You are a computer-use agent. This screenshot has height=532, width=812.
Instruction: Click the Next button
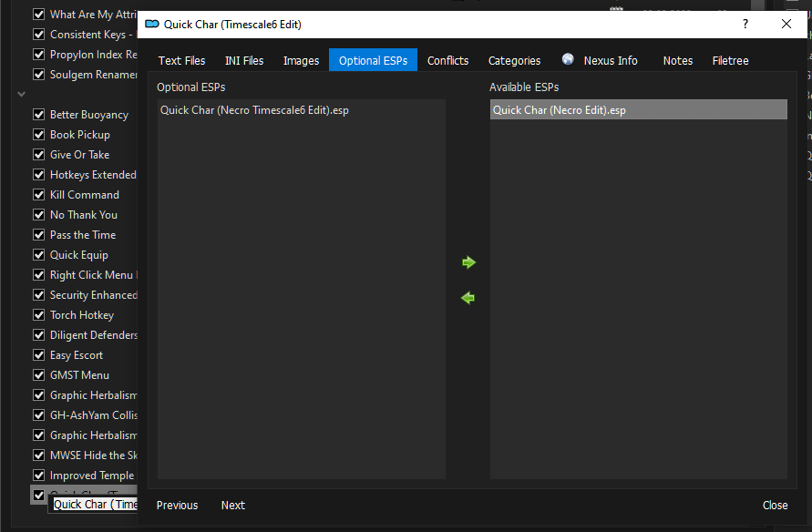click(x=232, y=506)
